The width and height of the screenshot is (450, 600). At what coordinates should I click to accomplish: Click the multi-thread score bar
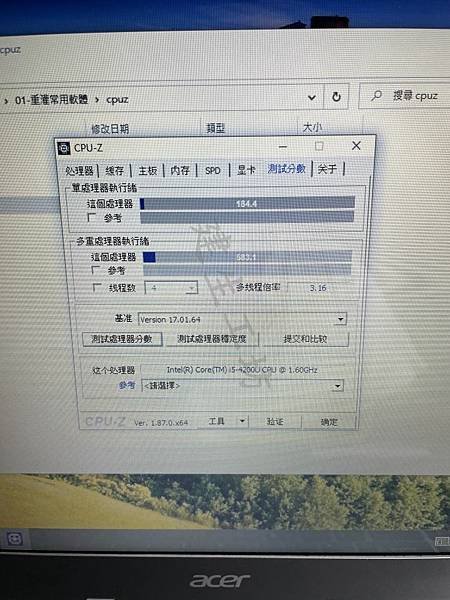[x=247, y=257]
